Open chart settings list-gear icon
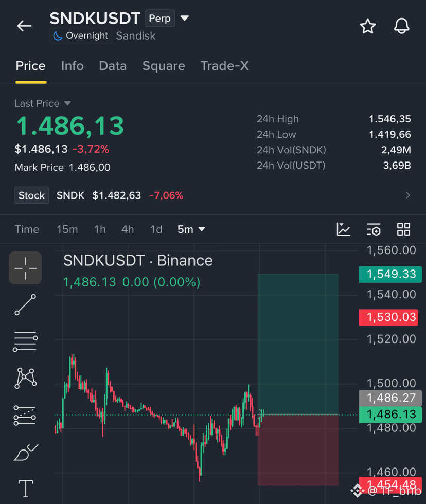 374,229
